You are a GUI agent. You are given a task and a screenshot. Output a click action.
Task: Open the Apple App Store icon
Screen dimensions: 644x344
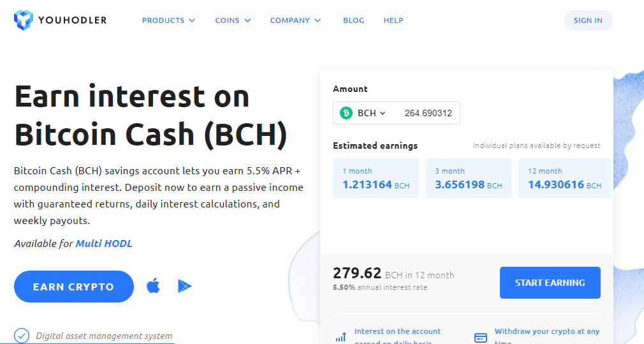(153, 286)
